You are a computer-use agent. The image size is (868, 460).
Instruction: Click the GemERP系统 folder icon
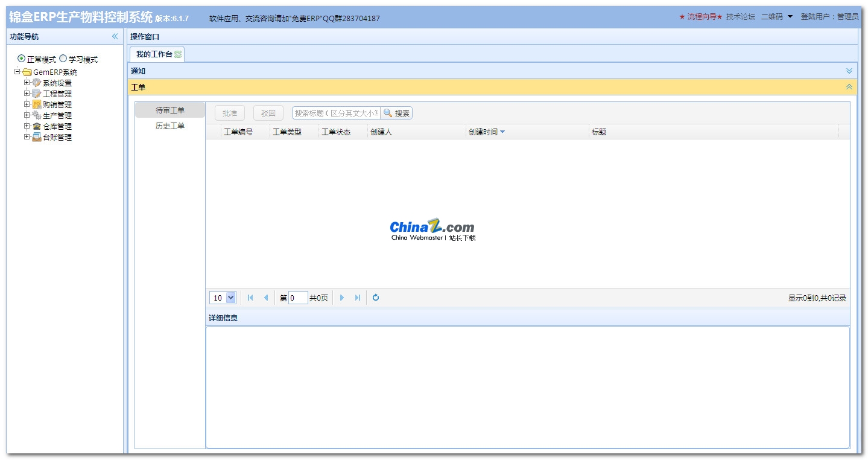pyautogui.click(x=27, y=72)
